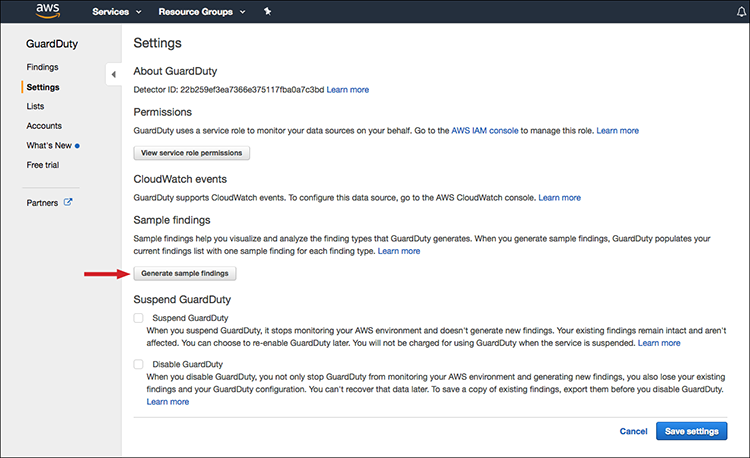This screenshot has height=458, width=750.
Task: Open the Services dropdown menu
Action: [x=117, y=11]
